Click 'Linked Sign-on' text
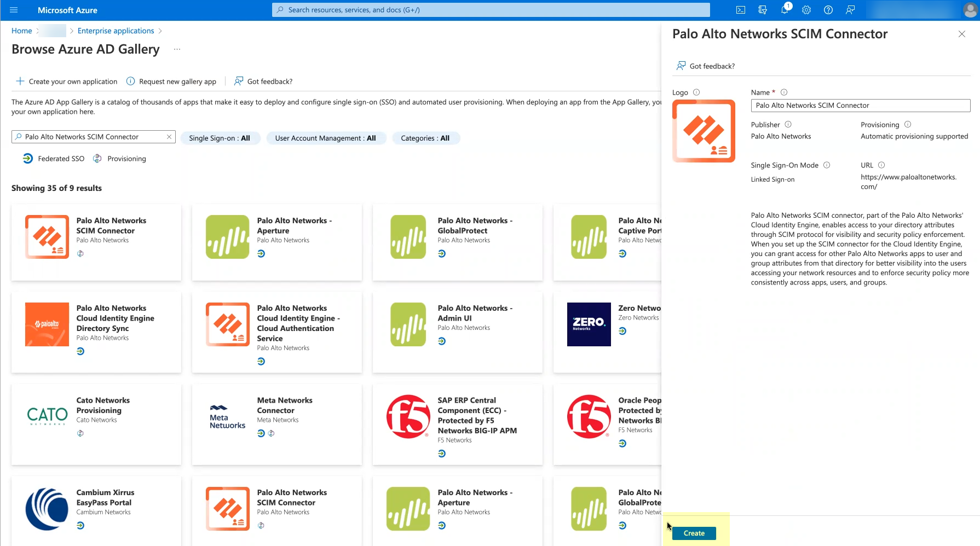980x546 pixels. click(773, 179)
